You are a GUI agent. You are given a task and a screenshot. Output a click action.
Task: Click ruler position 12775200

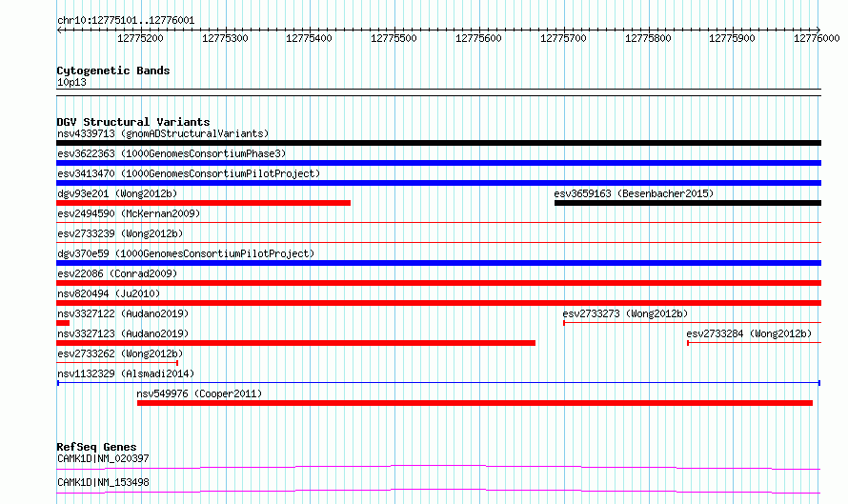[140, 38]
